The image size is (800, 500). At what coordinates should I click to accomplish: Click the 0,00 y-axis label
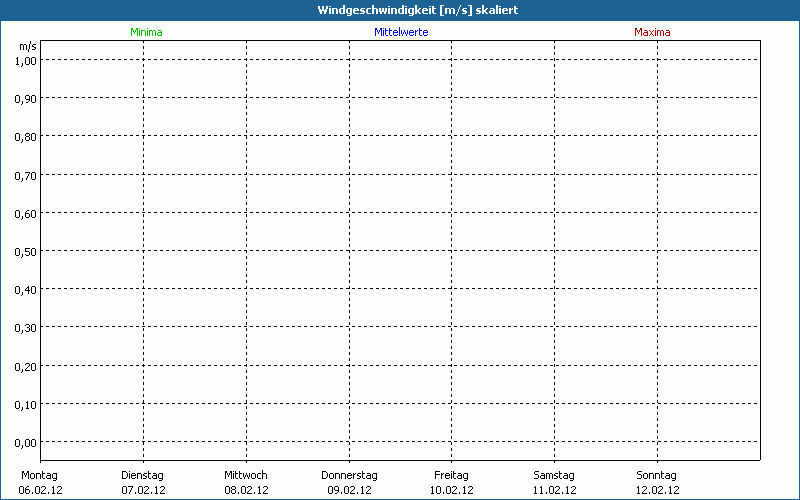point(26,442)
